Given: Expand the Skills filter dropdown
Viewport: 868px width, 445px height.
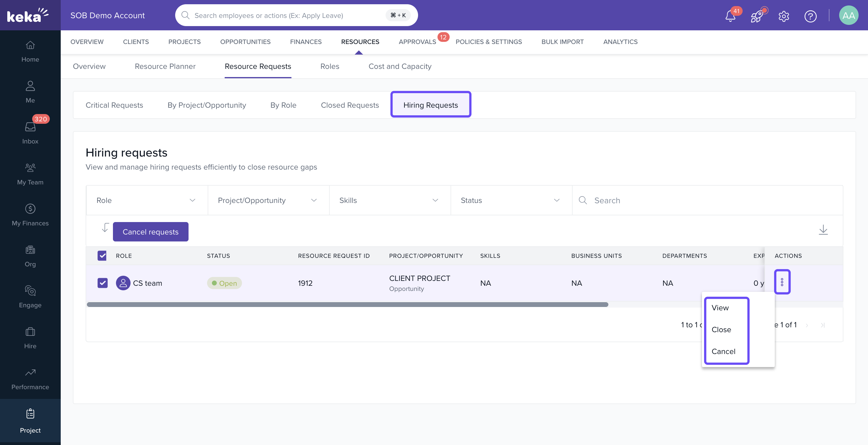Looking at the screenshot, I should pos(389,200).
